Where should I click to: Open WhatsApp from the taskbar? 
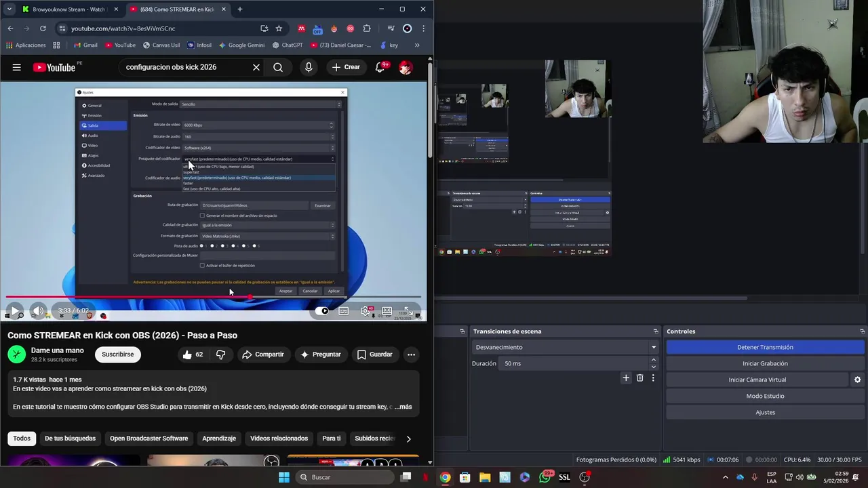[x=545, y=477]
